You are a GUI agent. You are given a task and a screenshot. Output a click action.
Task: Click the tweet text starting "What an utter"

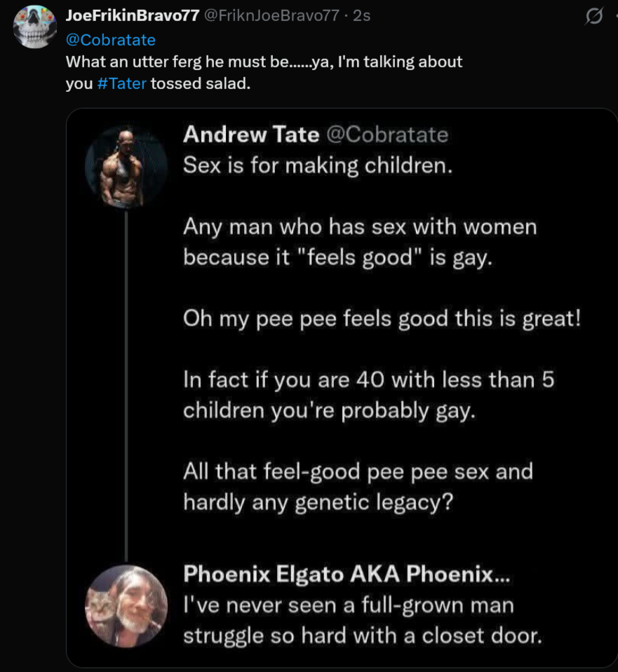coord(264,62)
